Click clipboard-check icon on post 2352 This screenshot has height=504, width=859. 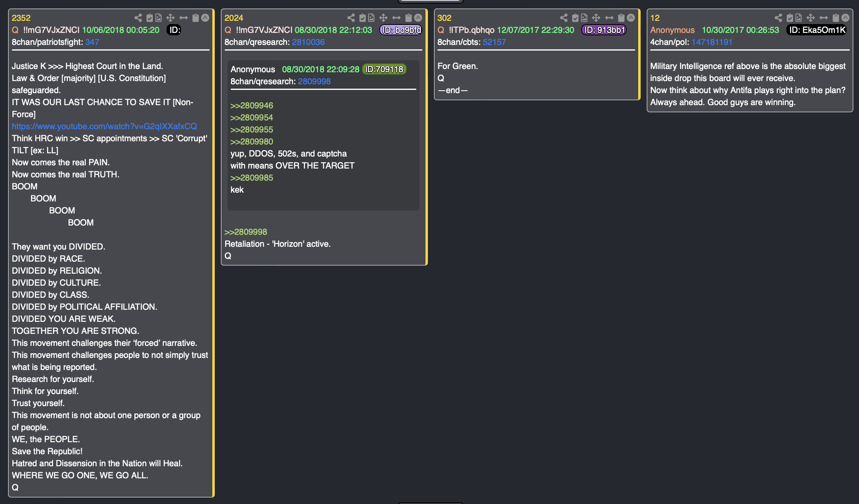pyautogui.click(x=149, y=18)
